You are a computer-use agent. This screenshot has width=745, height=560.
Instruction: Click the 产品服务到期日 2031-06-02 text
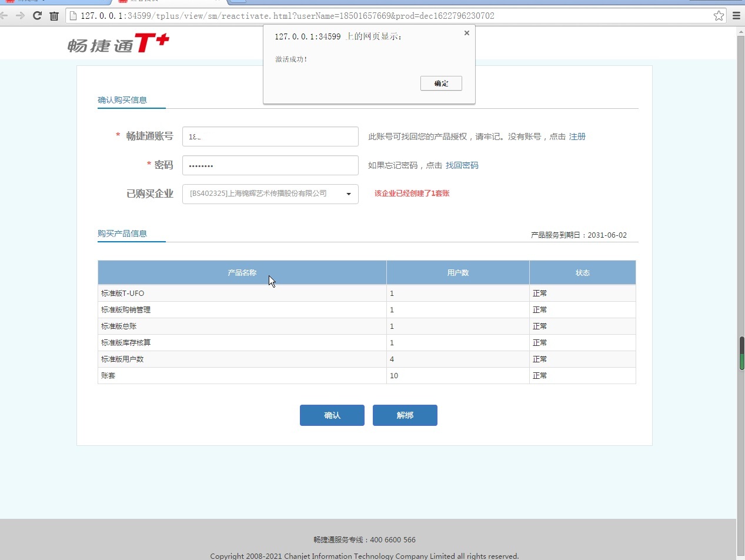pos(579,235)
